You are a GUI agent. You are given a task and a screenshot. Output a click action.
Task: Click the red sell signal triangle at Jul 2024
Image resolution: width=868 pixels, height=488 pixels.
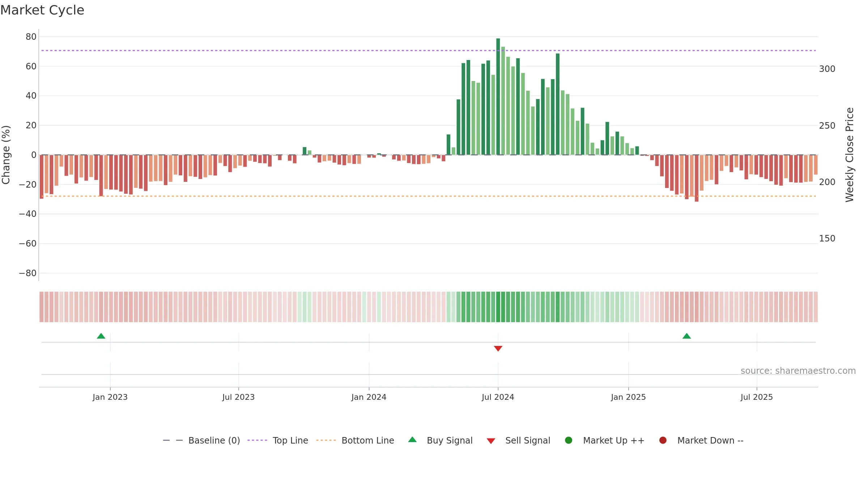(498, 348)
